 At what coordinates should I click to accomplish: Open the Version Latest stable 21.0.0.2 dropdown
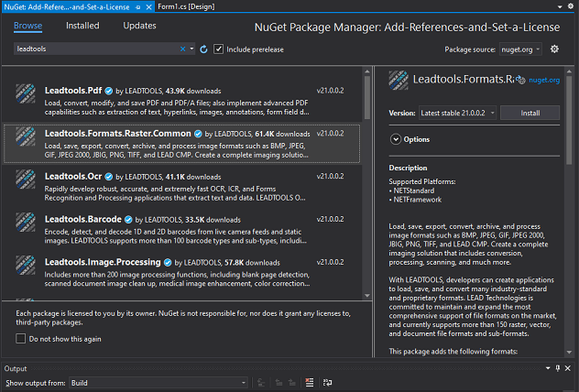[457, 113]
